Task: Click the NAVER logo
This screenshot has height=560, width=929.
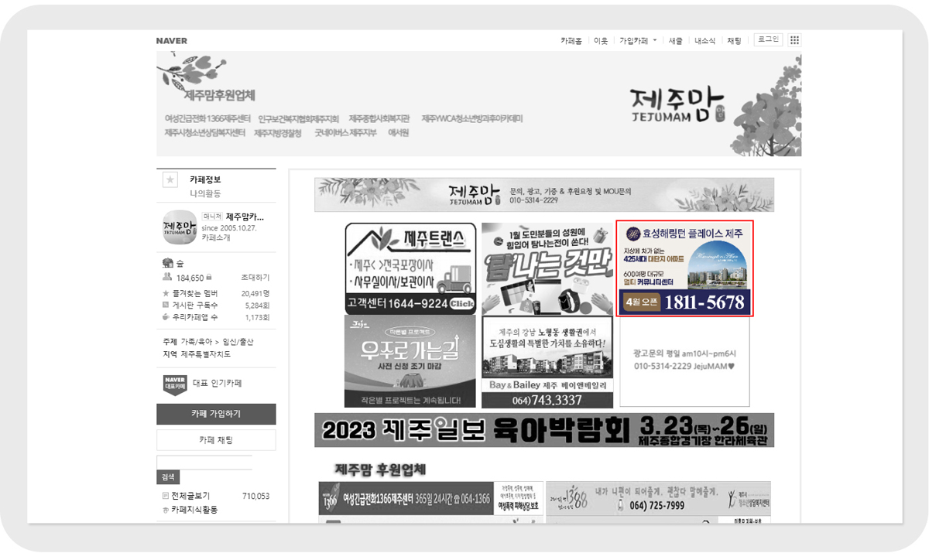Action: [171, 41]
